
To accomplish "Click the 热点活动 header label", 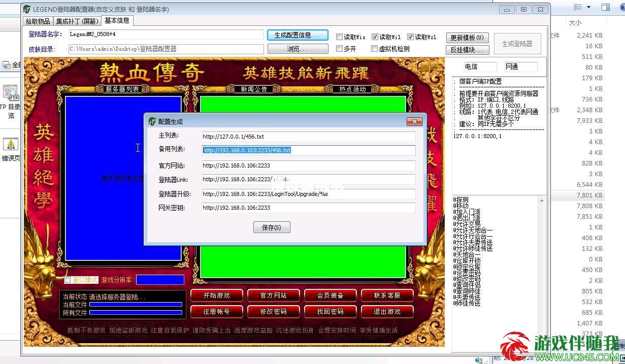I will pyautogui.click(x=353, y=89).
